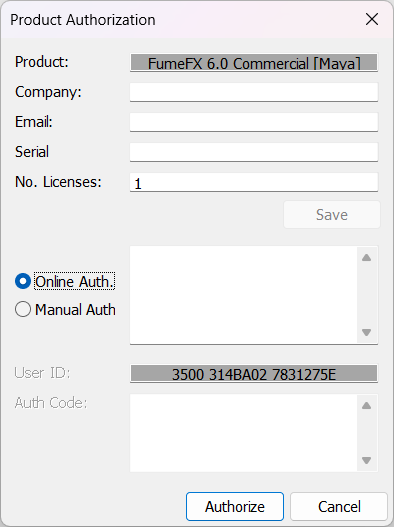Click the "Product:" label

pyautogui.click(x=42, y=62)
